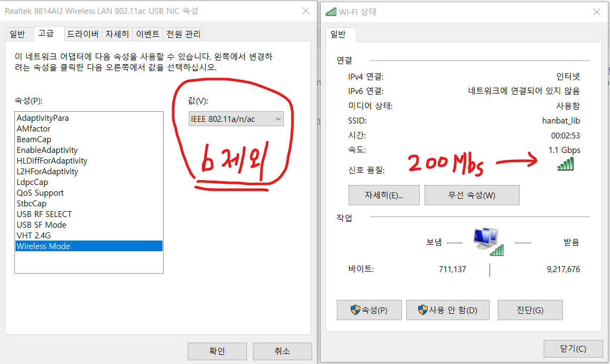Image resolution: width=610 pixels, height=364 pixels.
Task: Open the 자세히 tab in Realtek properties
Action: tap(117, 34)
